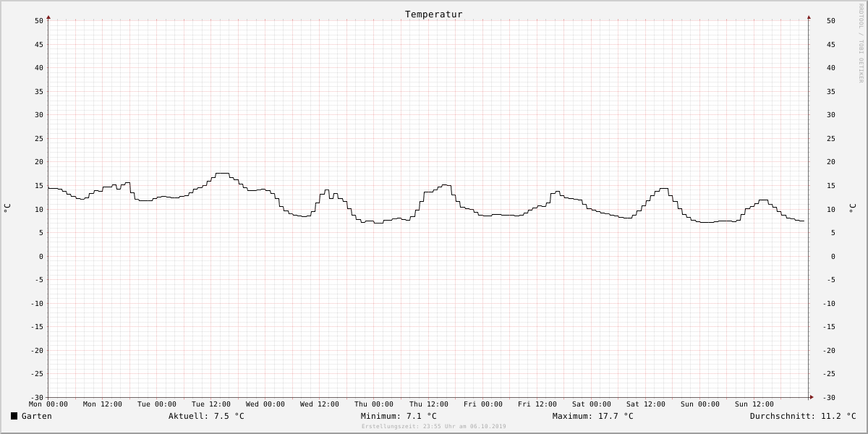Click the 'Wed 12:00' time axis label
This screenshot has height=434, width=868.
click(320, 404)
